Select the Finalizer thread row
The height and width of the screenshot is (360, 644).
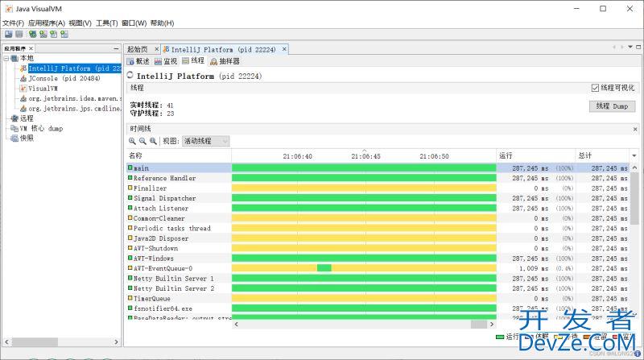pos(378,188)
